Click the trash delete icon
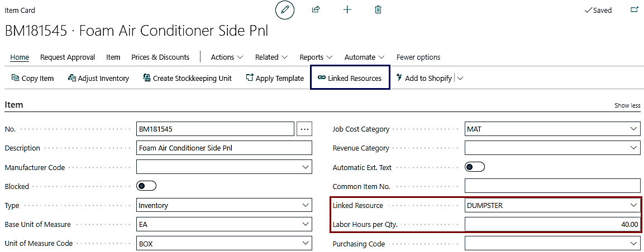 tap(378, 9)
